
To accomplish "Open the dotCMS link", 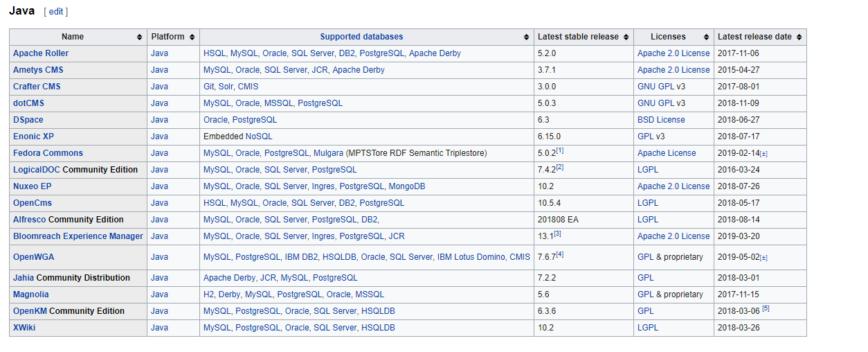I will (28, 103).
